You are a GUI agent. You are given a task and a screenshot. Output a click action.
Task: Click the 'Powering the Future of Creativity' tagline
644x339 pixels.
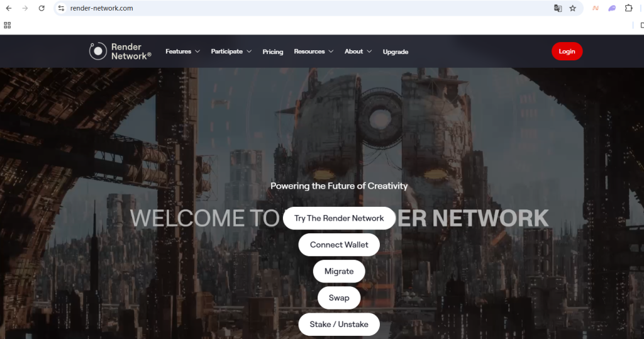[x=339, y=186]
